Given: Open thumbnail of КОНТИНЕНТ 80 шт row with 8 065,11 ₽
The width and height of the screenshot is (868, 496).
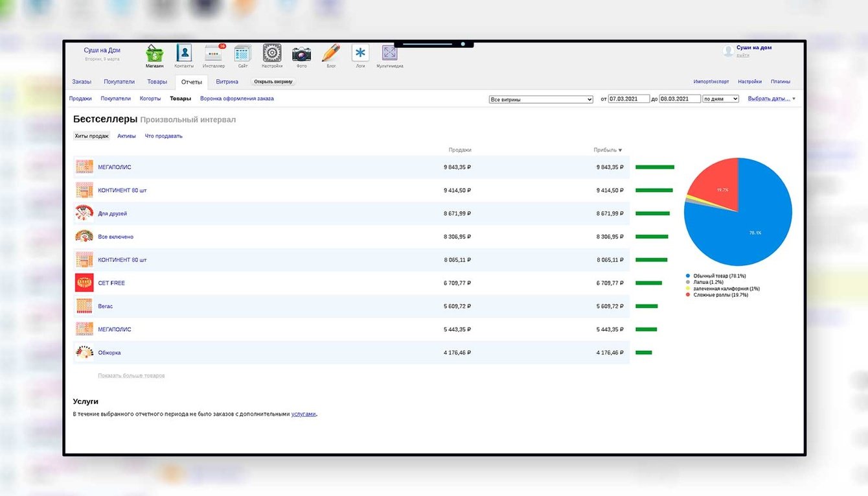Looking at the screenshot, I should pos(84,259).
